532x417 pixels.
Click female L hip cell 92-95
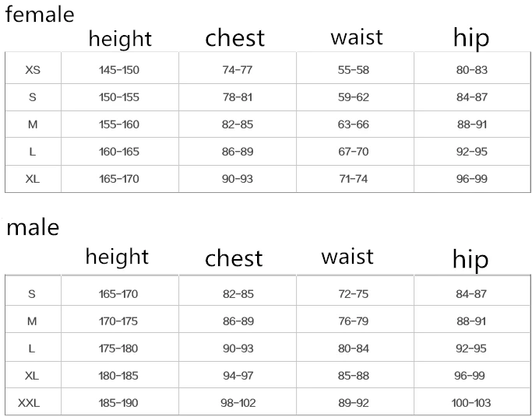(472, 152)
